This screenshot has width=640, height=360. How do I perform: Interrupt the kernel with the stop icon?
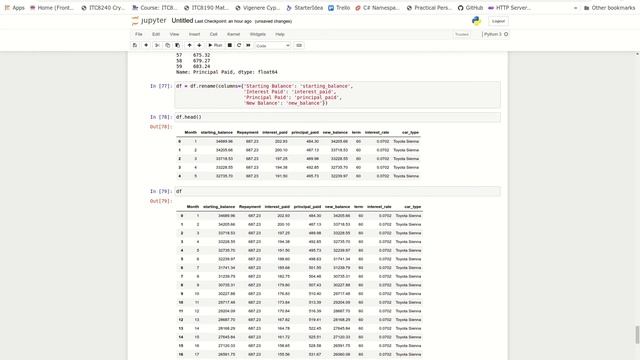(230, 45)
